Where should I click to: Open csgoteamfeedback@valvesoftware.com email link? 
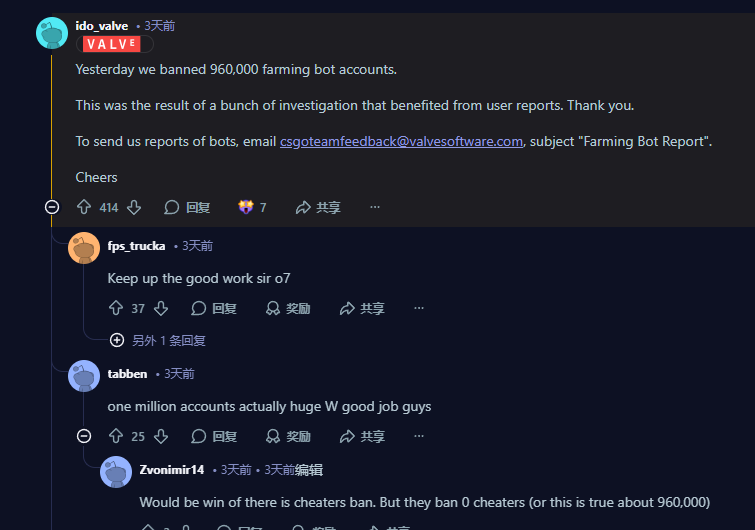401,142
